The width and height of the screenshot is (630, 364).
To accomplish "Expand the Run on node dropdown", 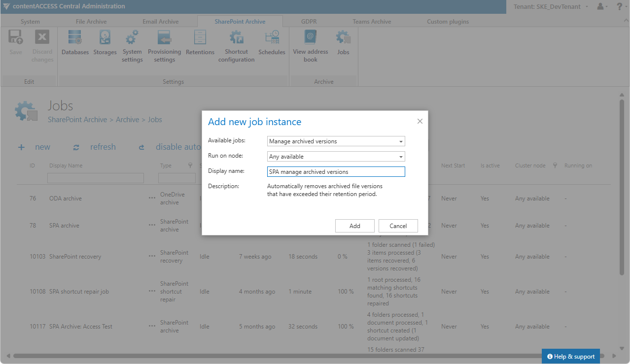I will [336, 157].
